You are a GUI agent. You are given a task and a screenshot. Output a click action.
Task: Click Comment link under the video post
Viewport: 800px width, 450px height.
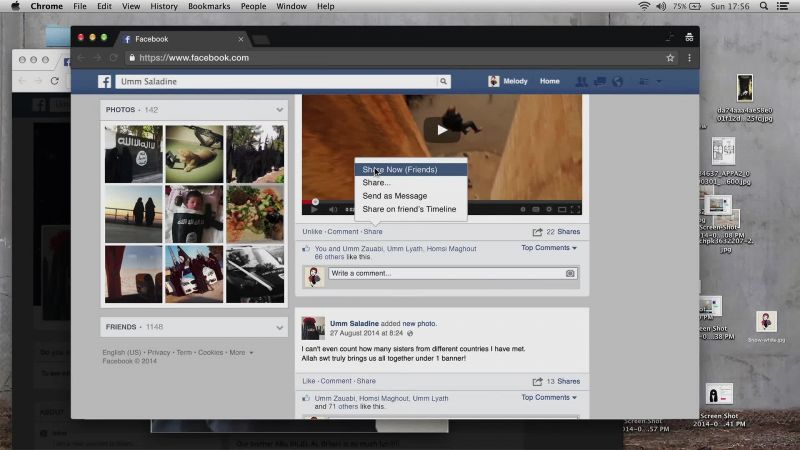(x=343, y=232)
